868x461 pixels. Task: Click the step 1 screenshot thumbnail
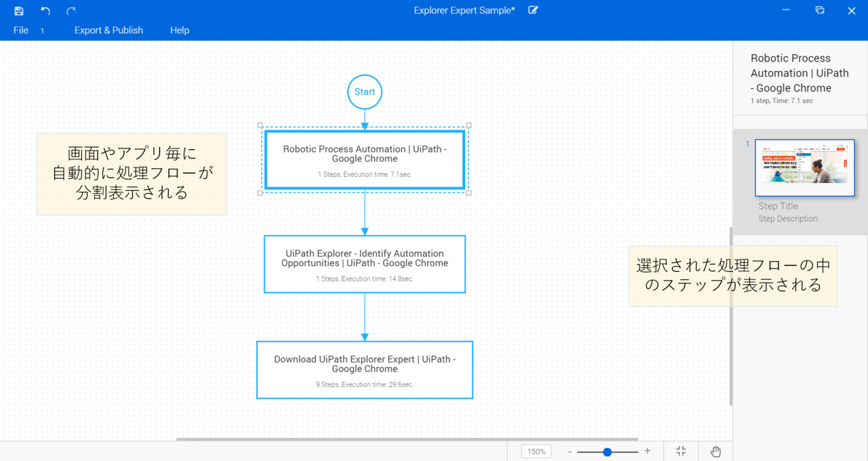805,168
